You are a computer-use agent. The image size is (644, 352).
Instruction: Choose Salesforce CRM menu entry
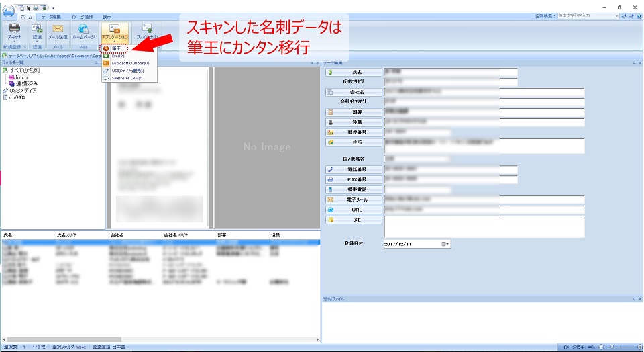pyautogui.click(x=129, y=78)
